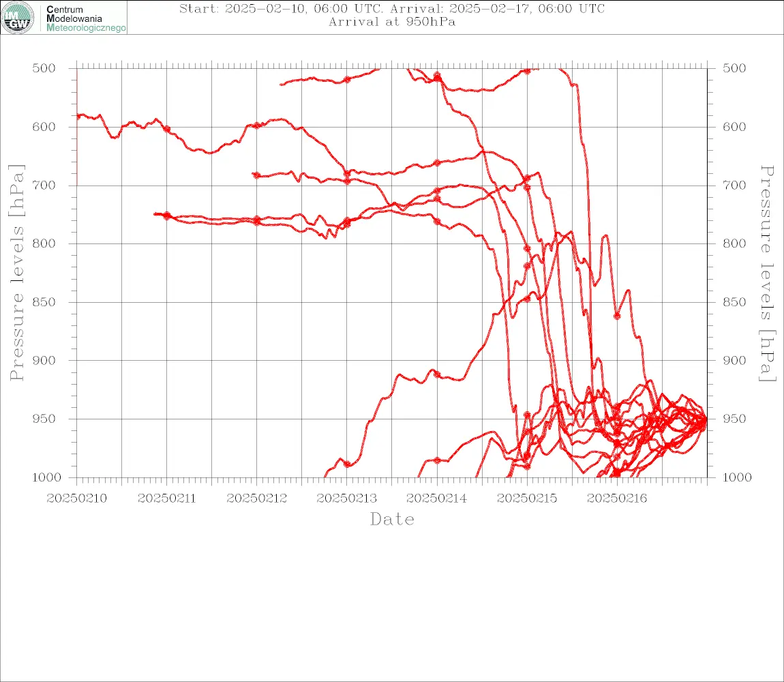Screen dimensions: 784x682
Task: Click the Start and Arrival title line
Action: tap(392, 8)
